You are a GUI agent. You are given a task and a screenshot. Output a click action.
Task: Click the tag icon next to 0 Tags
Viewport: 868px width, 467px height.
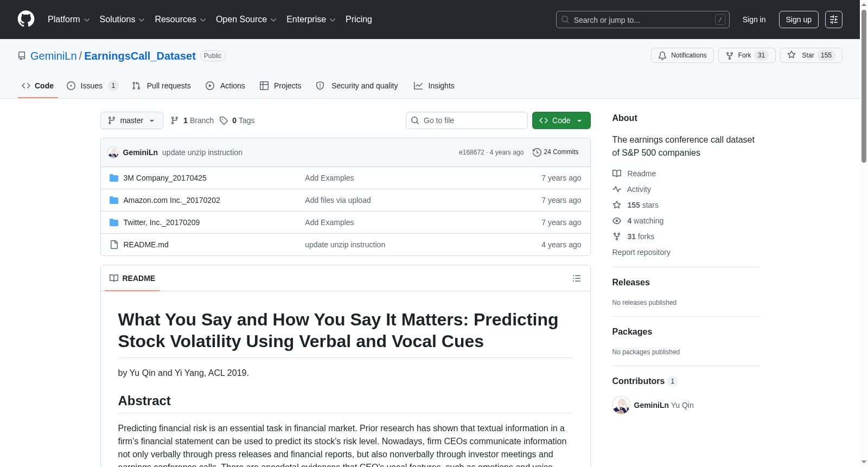[224, 120]
